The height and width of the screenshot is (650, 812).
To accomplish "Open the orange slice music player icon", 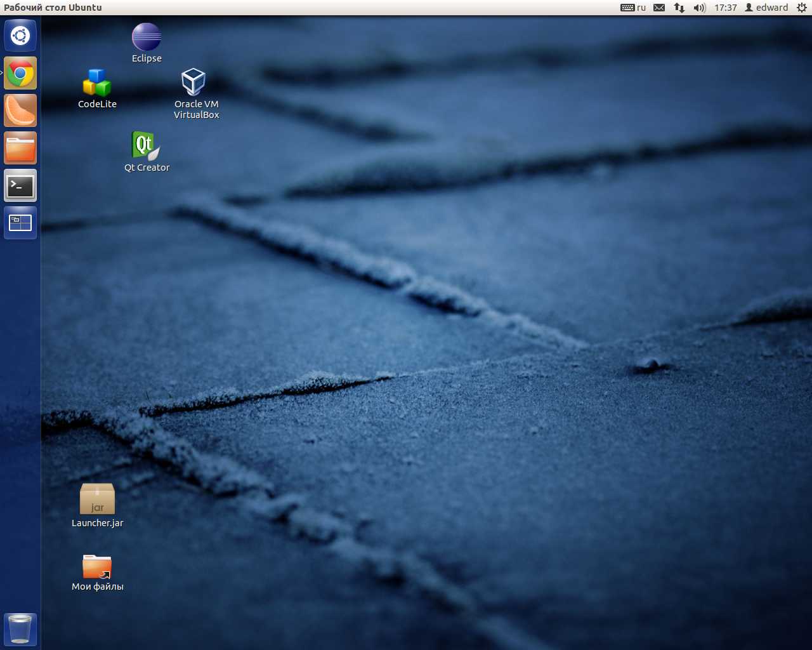I will 20,110.
